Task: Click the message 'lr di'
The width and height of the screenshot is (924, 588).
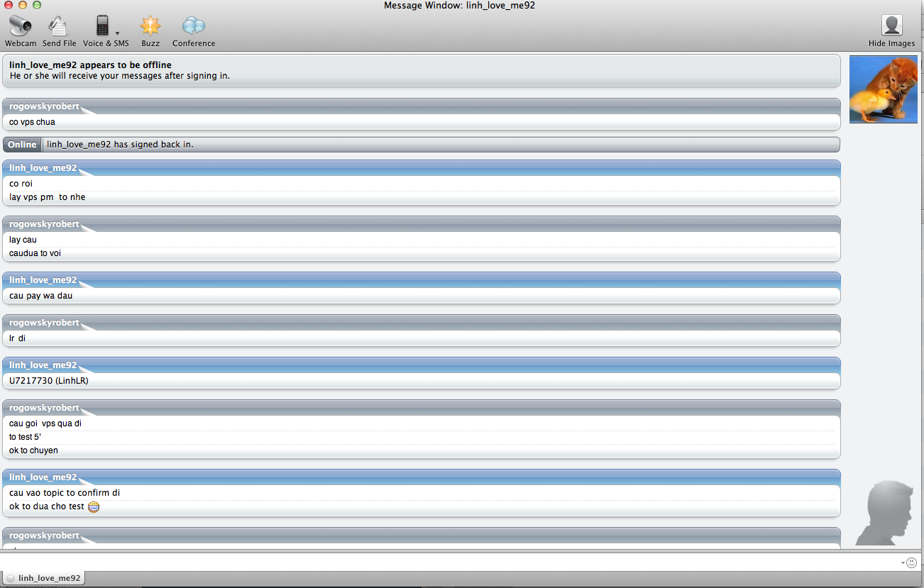Action: [17, 338]
